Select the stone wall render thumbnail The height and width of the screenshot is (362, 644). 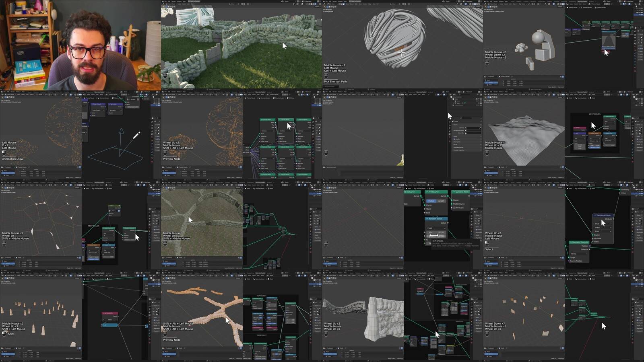(x=242, y=45)
